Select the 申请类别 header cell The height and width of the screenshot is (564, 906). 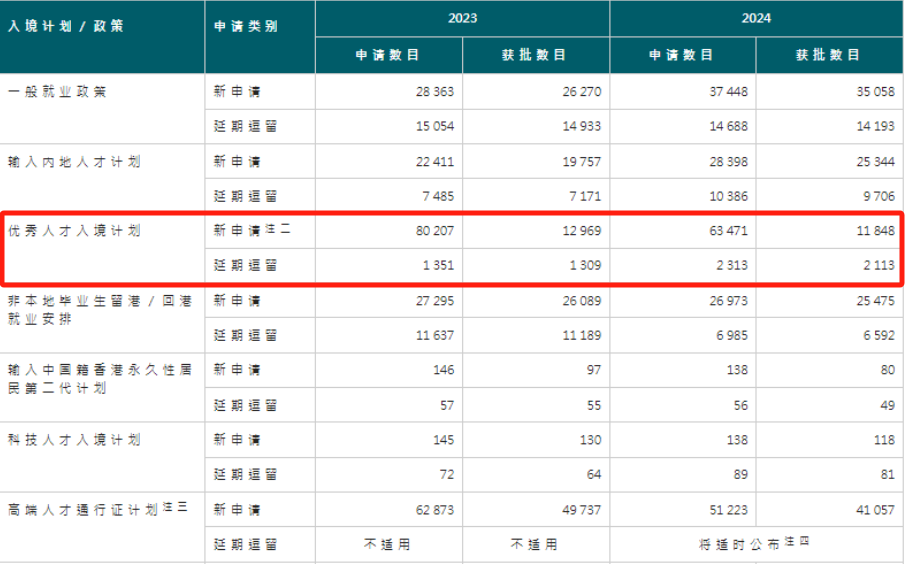246,27
